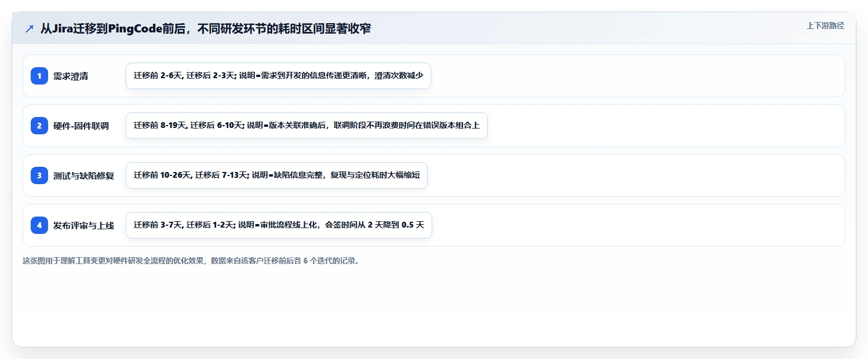Click the step 3 number badge

point(39,175)
